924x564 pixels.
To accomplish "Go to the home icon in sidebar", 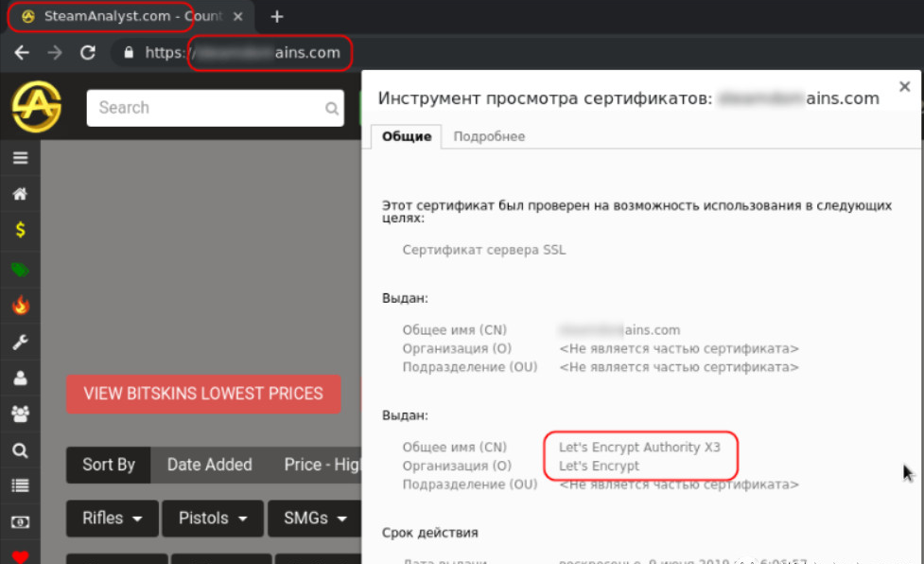I will tap(20, 193).
